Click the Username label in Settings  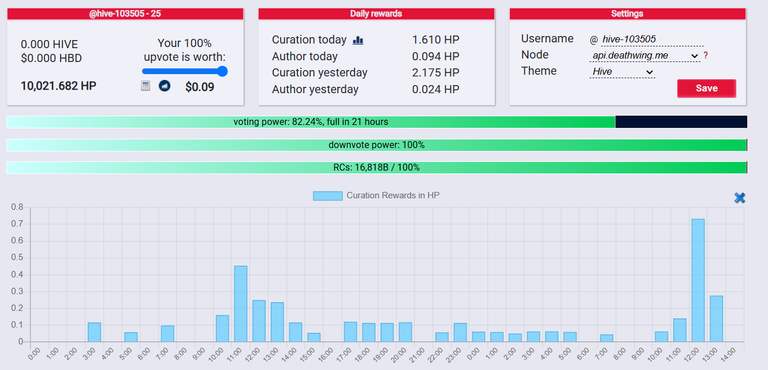pyautogui.click(x=547, y=39)
